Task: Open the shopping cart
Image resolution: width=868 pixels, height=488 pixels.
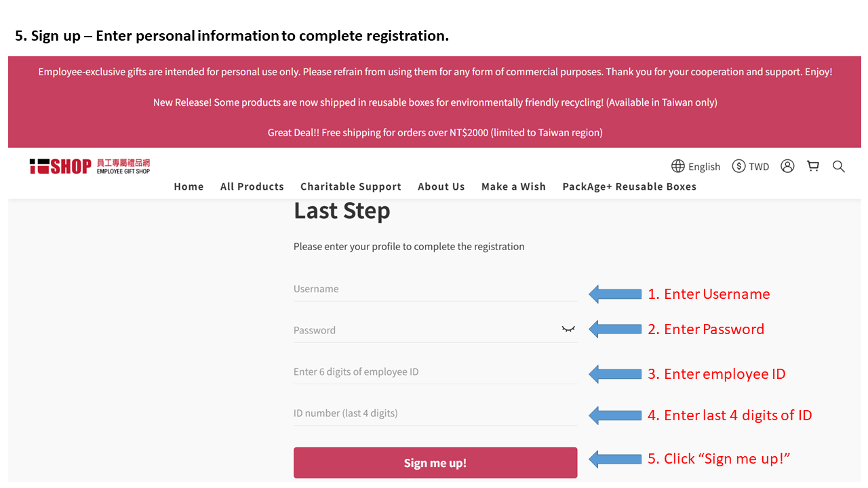Action: tap(813, 166)
